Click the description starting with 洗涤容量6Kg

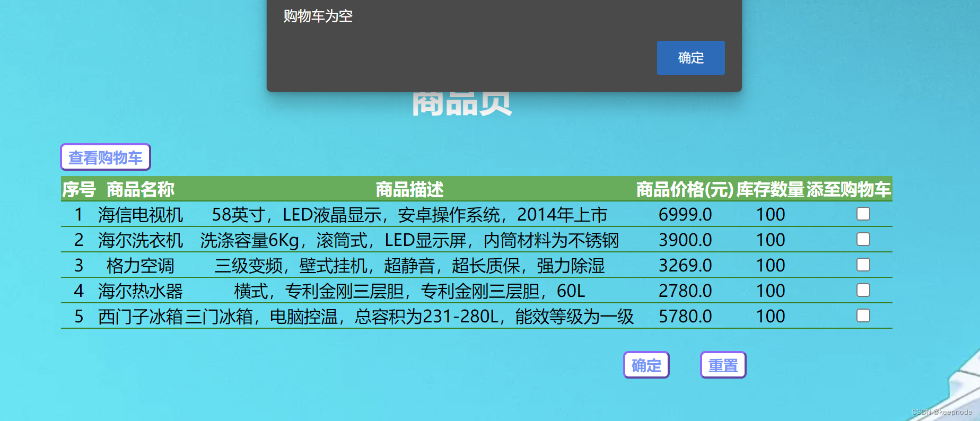tap(410, 240)
